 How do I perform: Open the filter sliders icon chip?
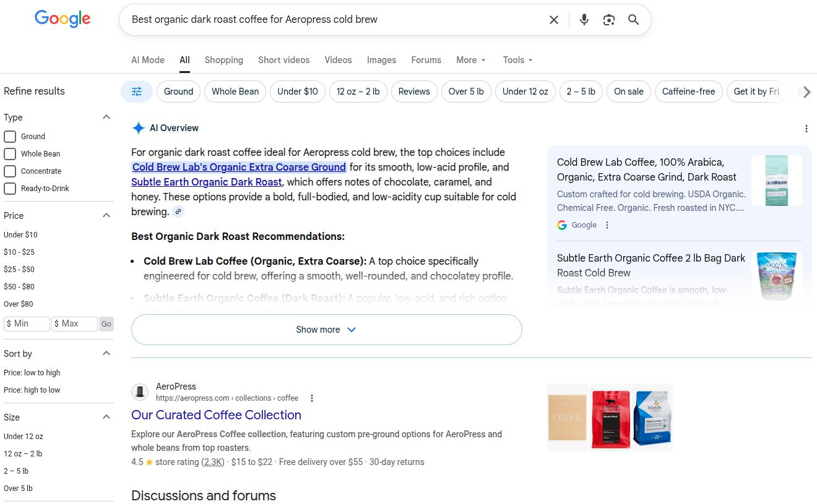tap(137, 92)
